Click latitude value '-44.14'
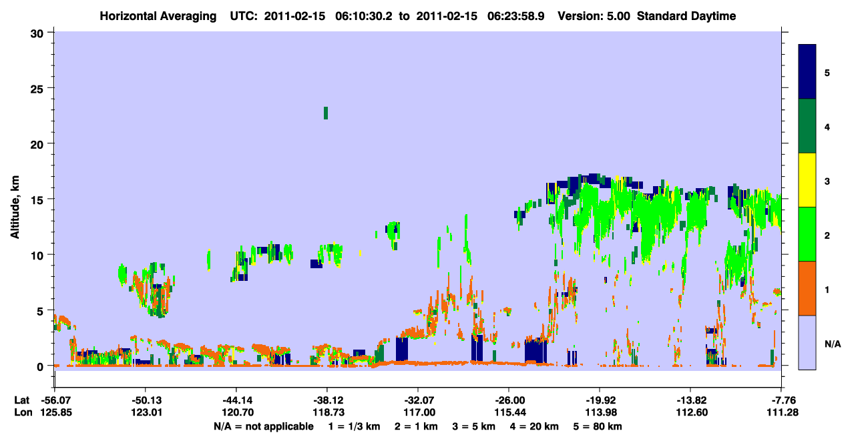The height and width of the screenshot is (445, 868). (236, 400)
